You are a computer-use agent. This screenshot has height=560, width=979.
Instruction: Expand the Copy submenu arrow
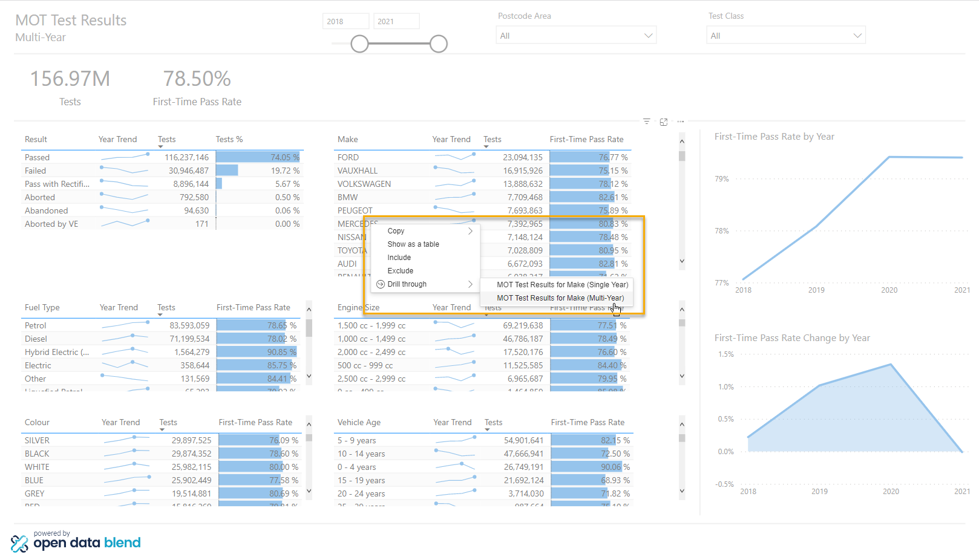(x=470, y=231)
